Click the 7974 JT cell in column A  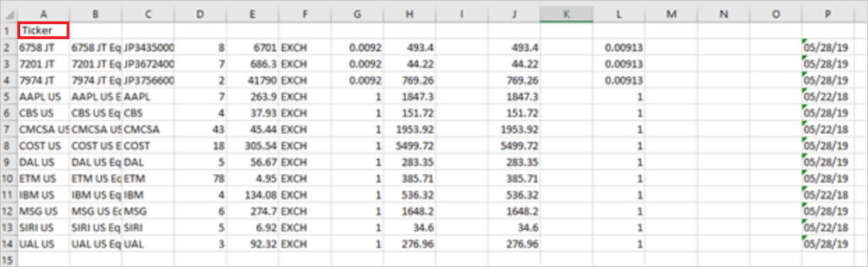click(44, 81)
